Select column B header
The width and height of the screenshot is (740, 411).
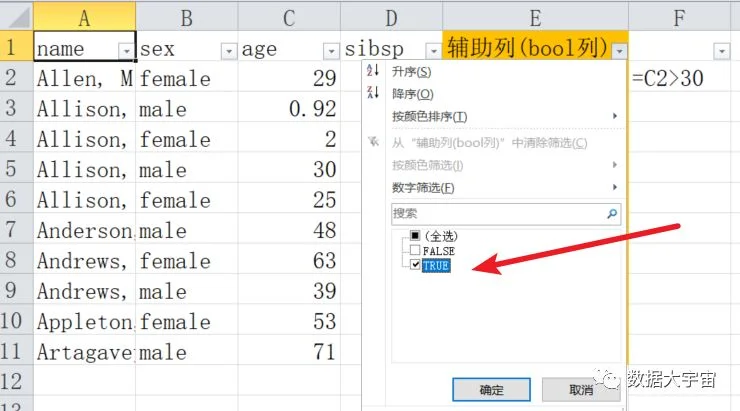pyautogui.click(x=187, y=17)
